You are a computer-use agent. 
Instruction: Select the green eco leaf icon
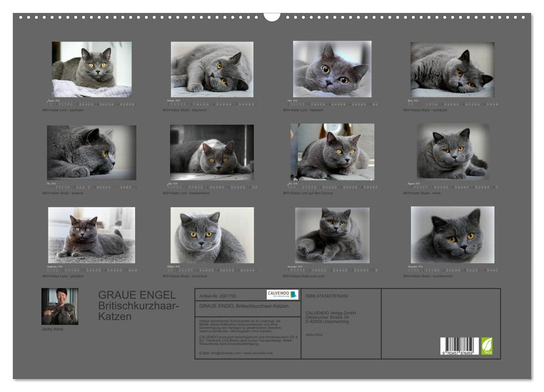coord(487,345)
